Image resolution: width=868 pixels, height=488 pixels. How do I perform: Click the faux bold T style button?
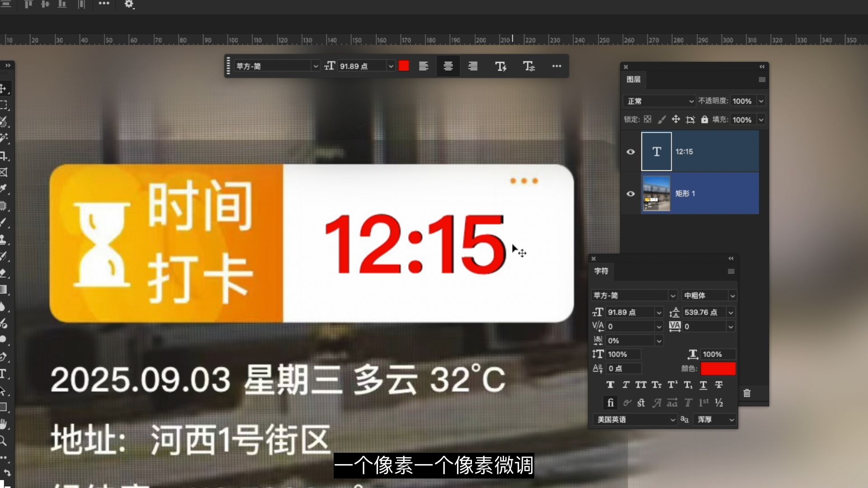pos(610,385)
